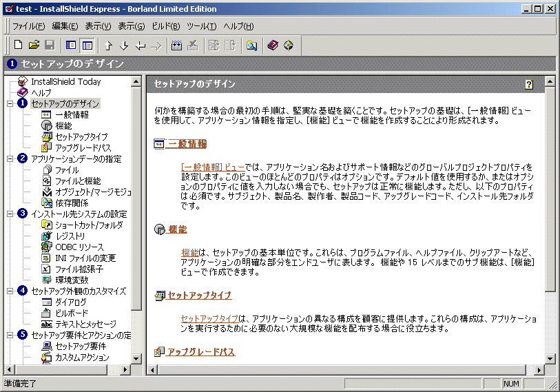Screen dimensions: 560x392
Task: Select セットアップタイプ in the tree
Action: coord(81,137)
